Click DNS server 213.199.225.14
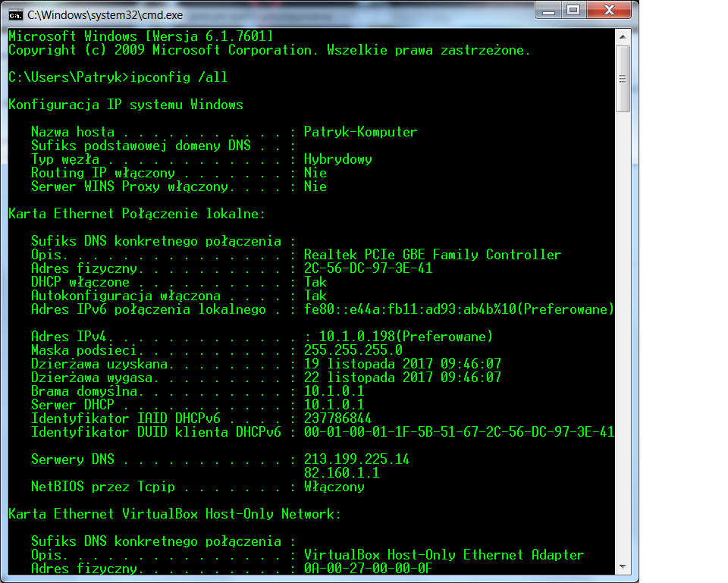Screen dimensions: 728x583 [x=357, y=459]
